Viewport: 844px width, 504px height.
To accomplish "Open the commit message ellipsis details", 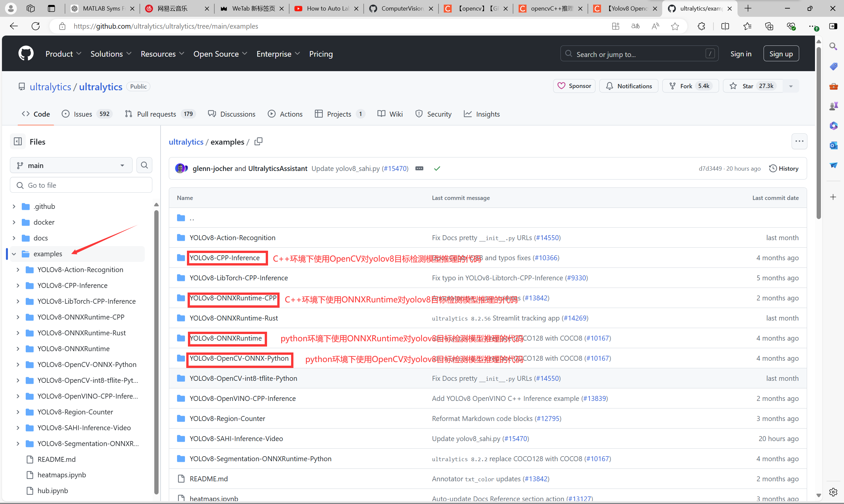I will 419,168.
